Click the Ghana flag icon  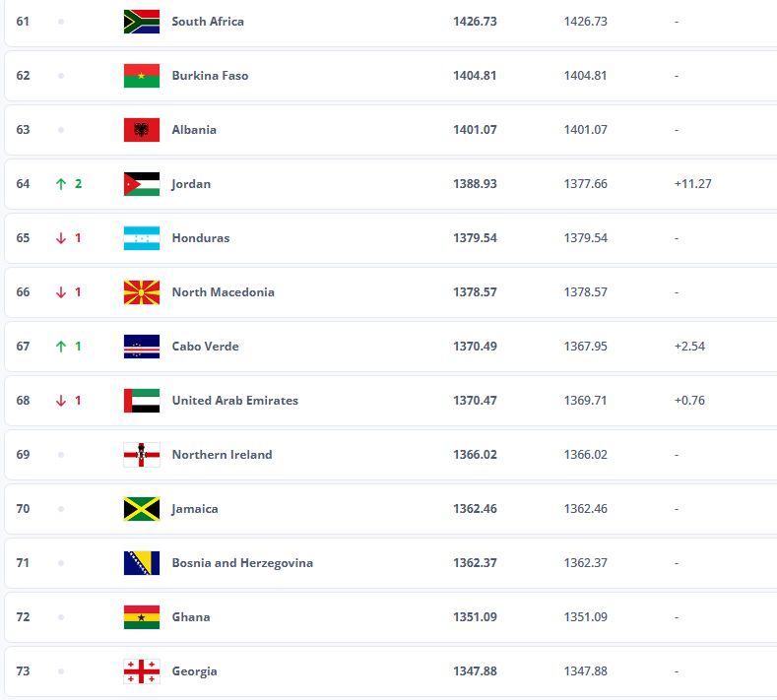142,617
